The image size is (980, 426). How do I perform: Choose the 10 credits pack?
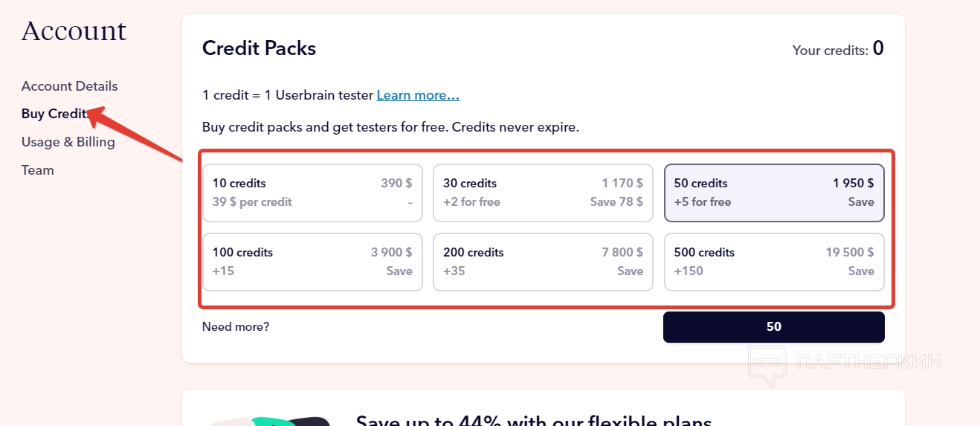coord(312,193)
